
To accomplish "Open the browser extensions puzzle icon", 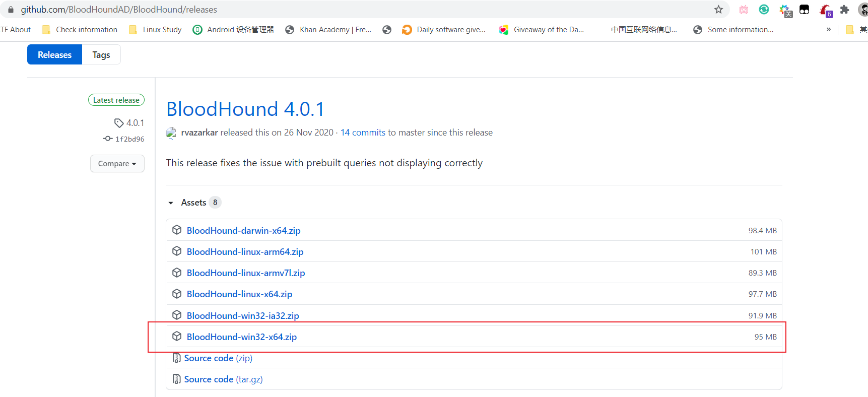I will click(x=845, y=10).
